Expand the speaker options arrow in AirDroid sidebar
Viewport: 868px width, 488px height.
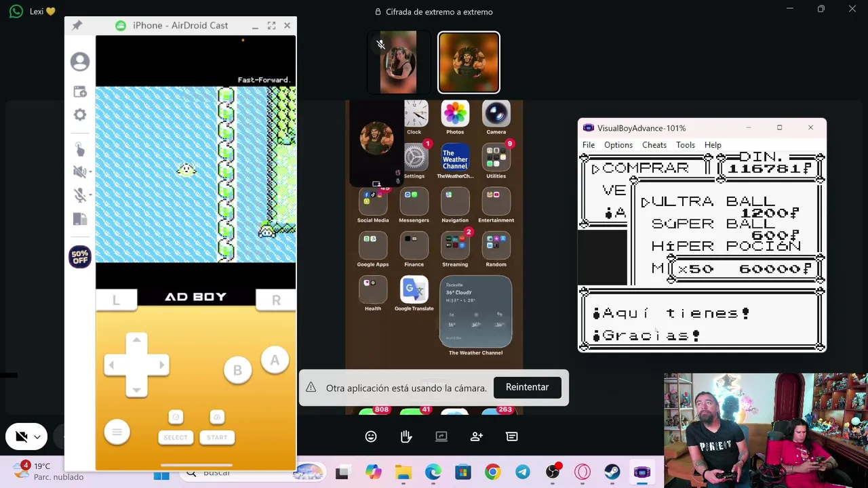click(89, 172)
